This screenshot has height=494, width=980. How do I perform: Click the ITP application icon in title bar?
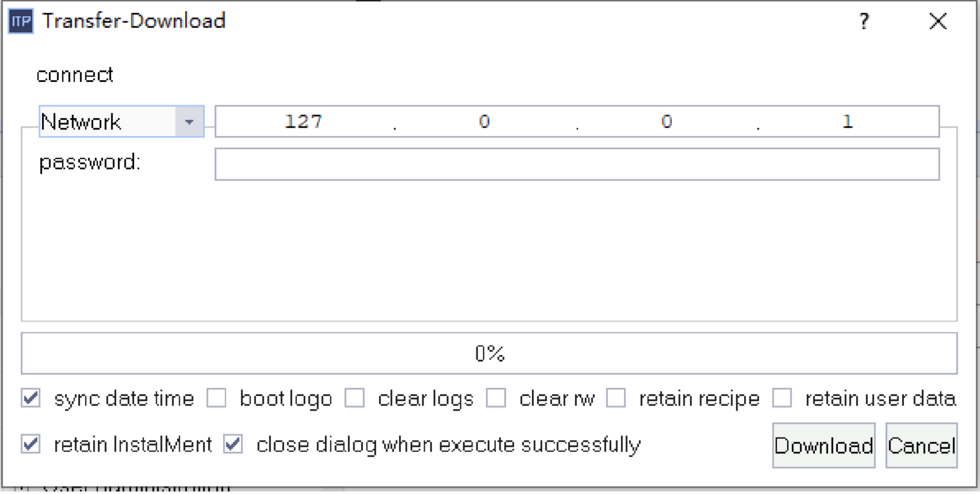click(x=21, y=21)
